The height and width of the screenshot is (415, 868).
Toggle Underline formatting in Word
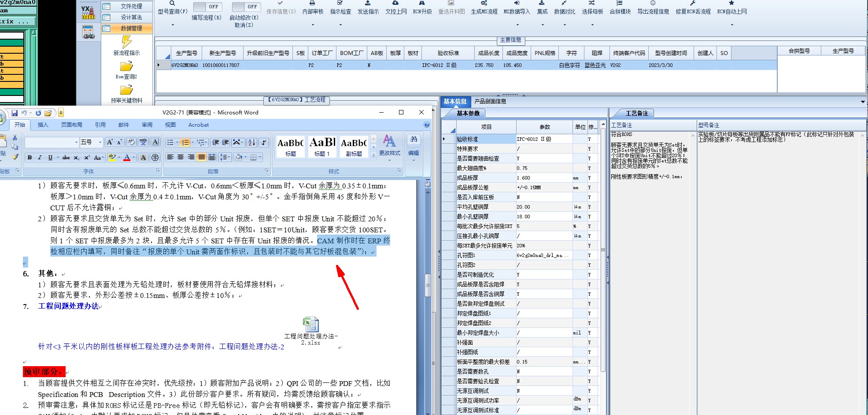coord(50,158)
